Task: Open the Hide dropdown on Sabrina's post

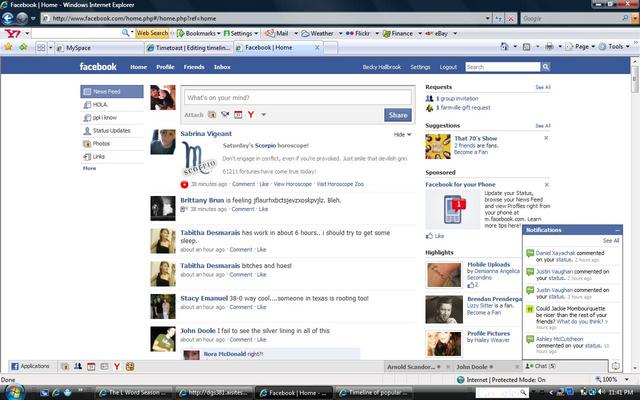Action: pos(402,134)
